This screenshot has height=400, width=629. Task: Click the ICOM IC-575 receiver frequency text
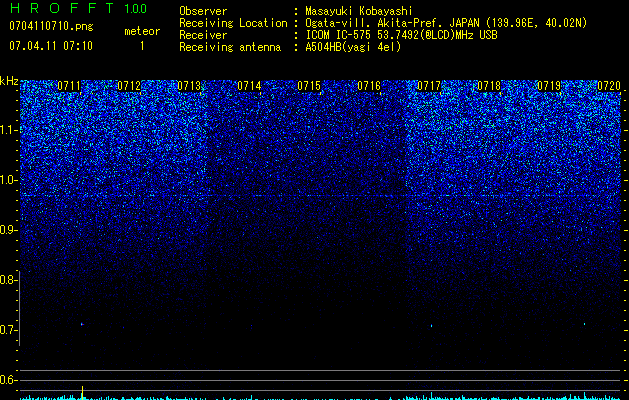(401, 35)
